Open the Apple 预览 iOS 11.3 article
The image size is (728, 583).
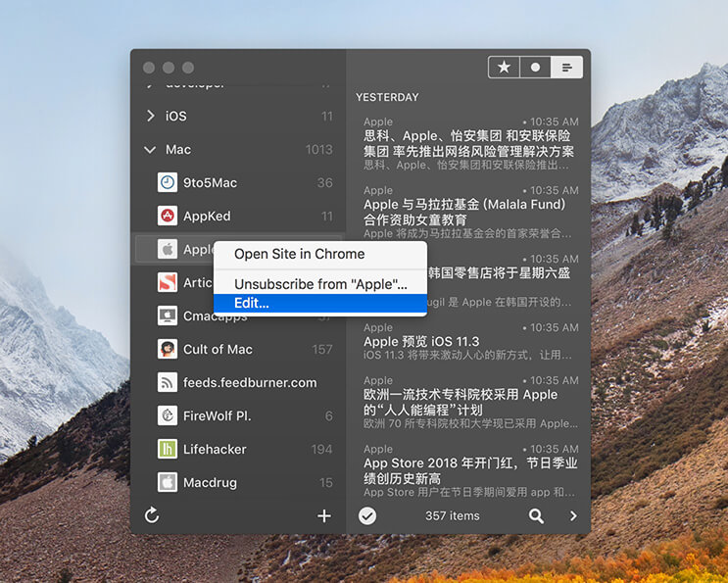pyautogui.click(x=469, y=341)
